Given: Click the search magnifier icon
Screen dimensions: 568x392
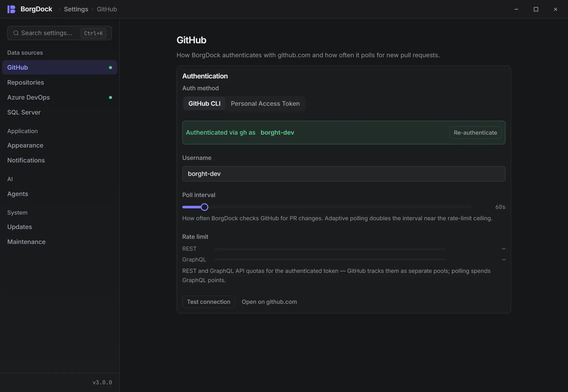Looking at the screenshot, I should [x=16, y=33].
